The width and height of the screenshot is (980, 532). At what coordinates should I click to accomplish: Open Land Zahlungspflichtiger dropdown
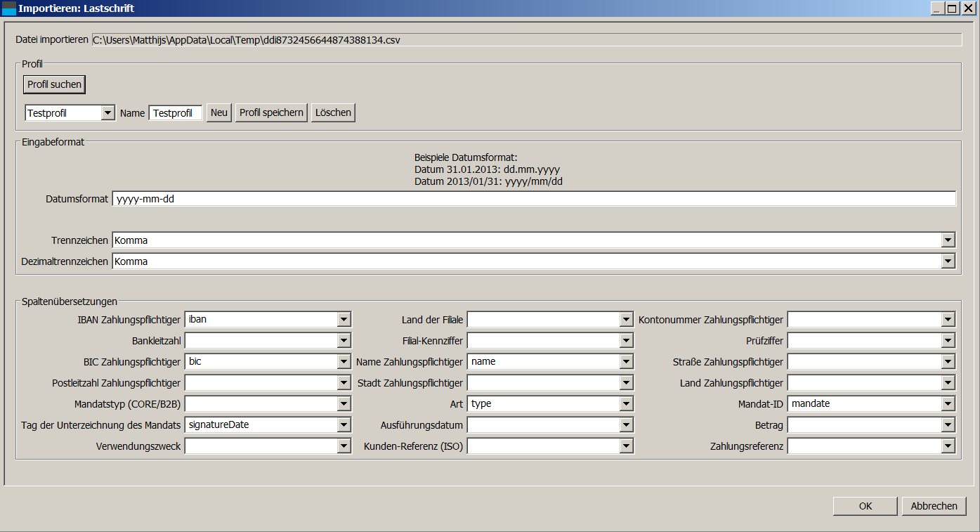871,383
